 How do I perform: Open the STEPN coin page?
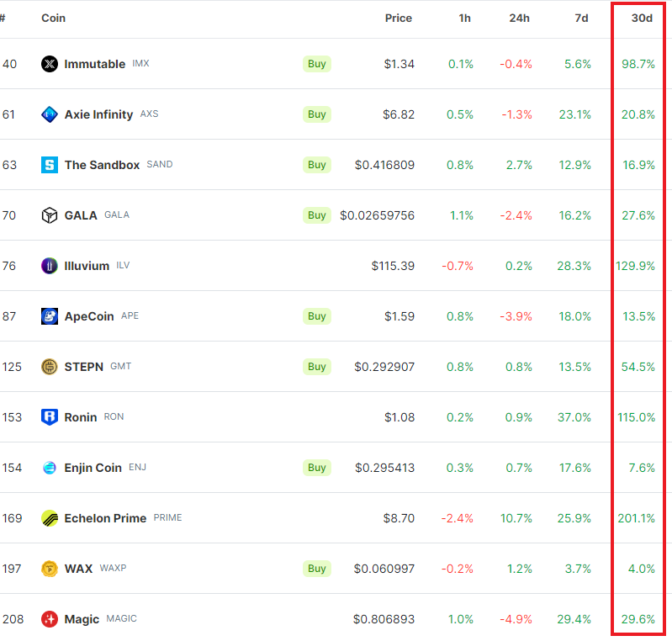[83, 367]
